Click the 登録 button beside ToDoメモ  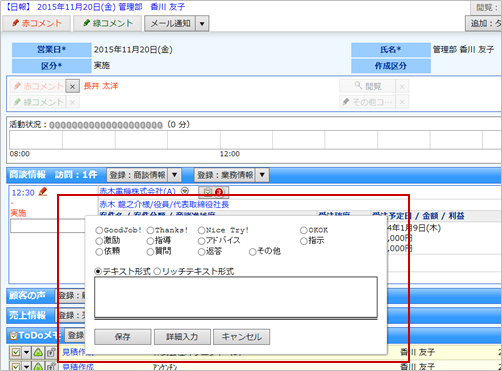[x=75, y=335]
